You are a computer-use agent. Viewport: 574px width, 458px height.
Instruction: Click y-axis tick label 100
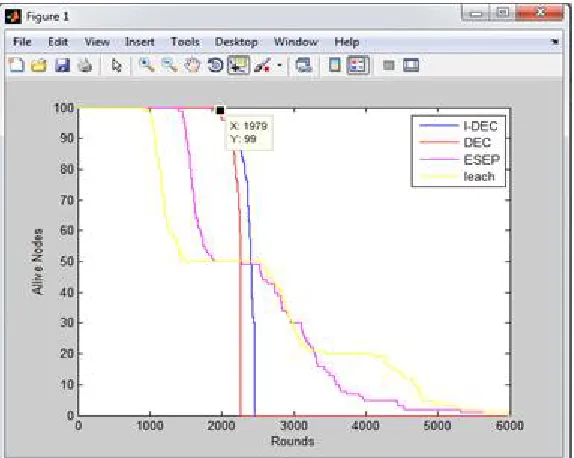click(64, 108)
